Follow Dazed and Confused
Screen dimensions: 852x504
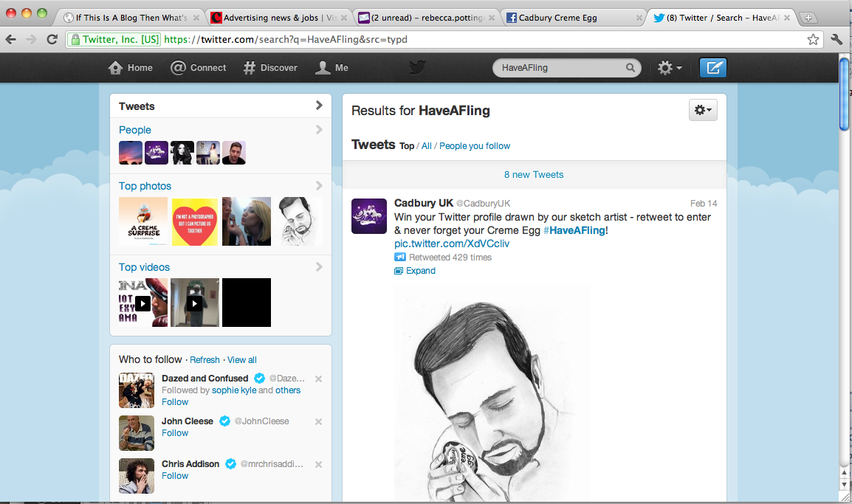[175, 402]
